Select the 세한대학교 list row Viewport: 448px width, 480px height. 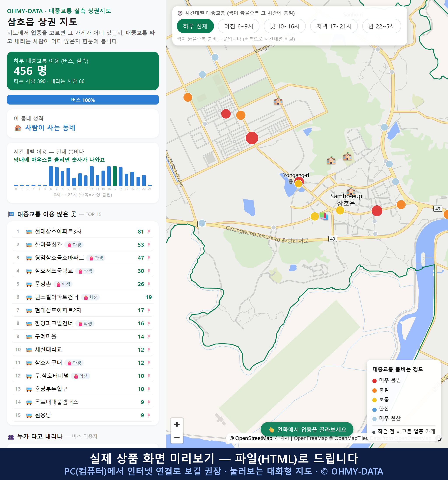point(83,350)
